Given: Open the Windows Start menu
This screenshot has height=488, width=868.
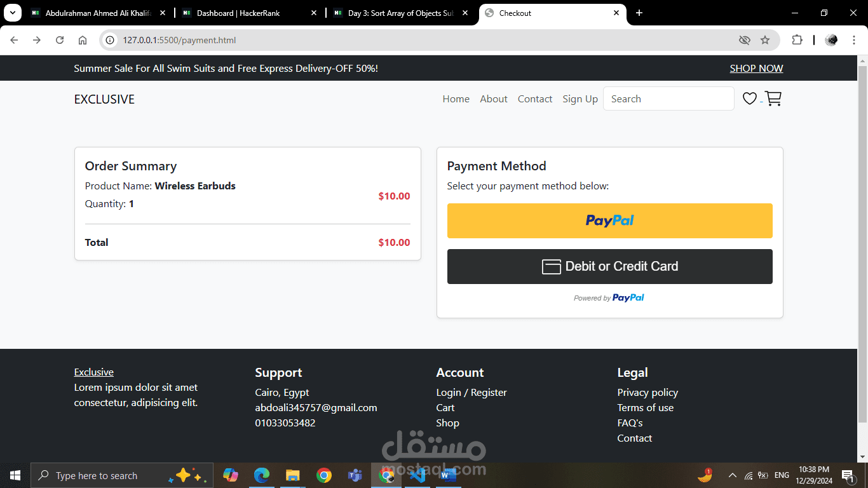Looking at the screenshot, I should (x=15, y=475).
